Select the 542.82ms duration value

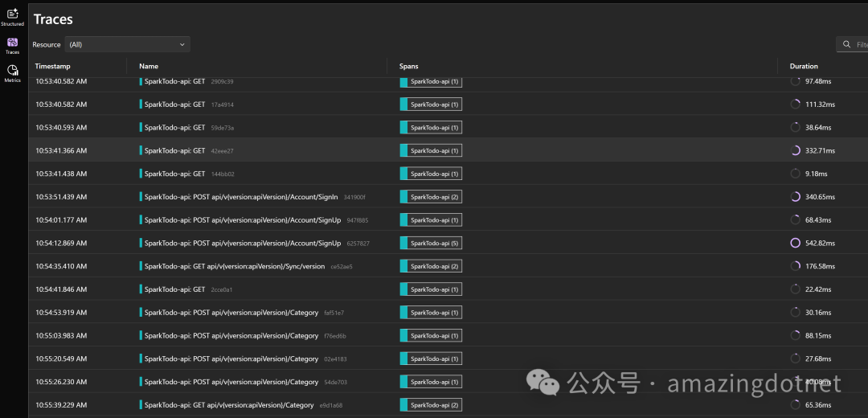pos(821,243)
